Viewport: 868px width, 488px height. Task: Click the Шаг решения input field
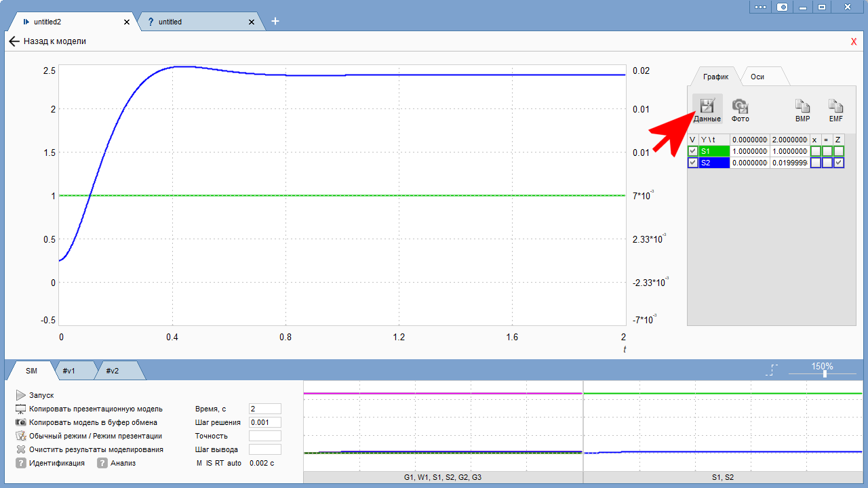264,422
